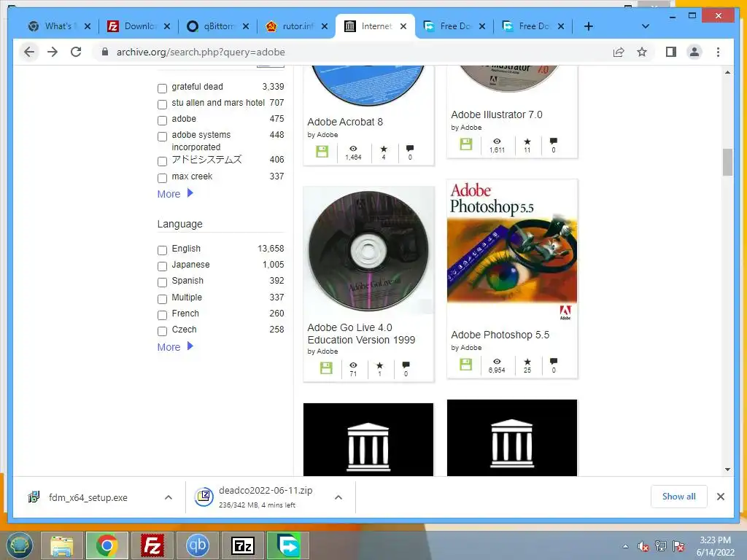Image resolution: width=747 pixels, height=560 pixels.
Task: Click scrollbar down arrow
Action: tap(727, 470)
